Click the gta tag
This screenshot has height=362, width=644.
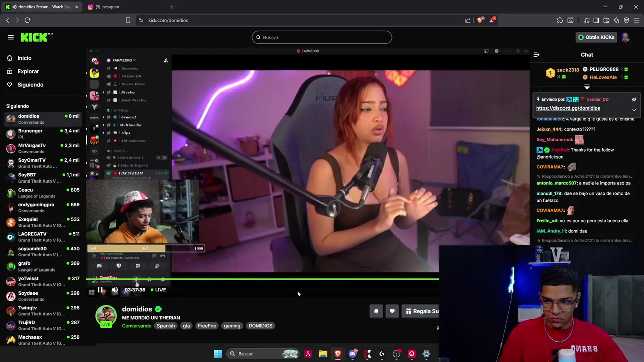(x=186, y=326)
